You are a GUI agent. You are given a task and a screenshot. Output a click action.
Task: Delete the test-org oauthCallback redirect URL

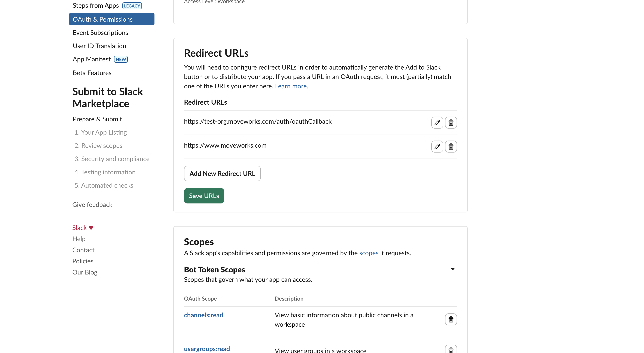pyautogui.click(x=451, y=123)
